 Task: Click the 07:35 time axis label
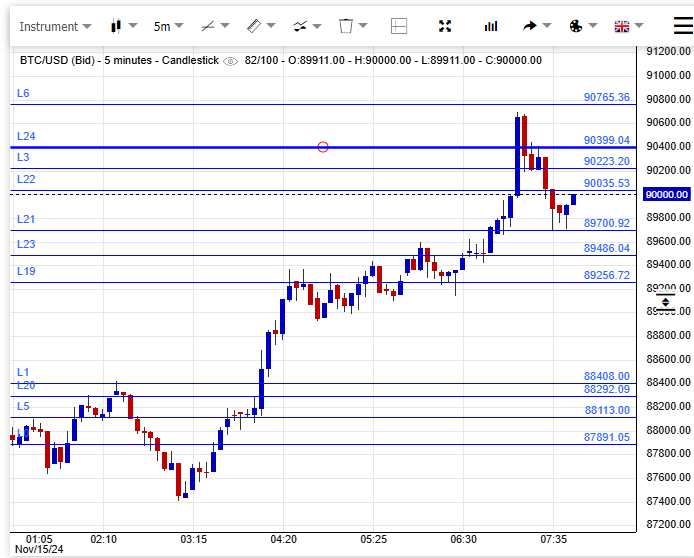tap(553, 539)
